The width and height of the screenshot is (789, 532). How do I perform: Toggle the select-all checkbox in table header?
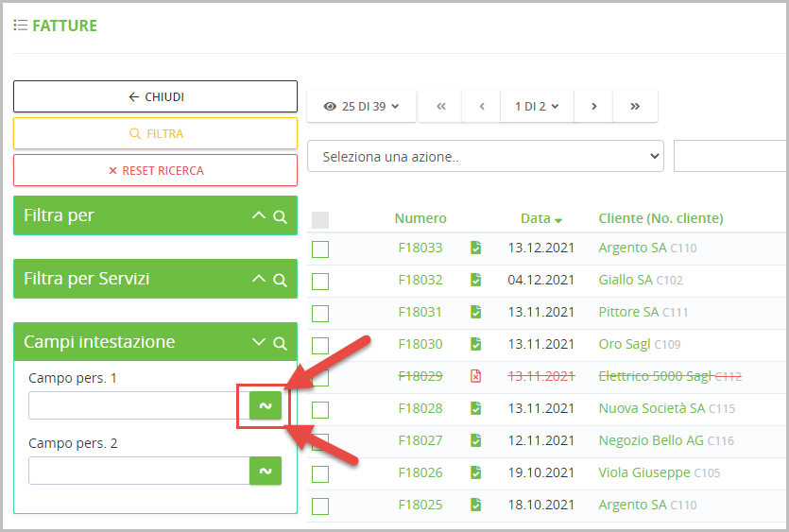click(320, 219)
